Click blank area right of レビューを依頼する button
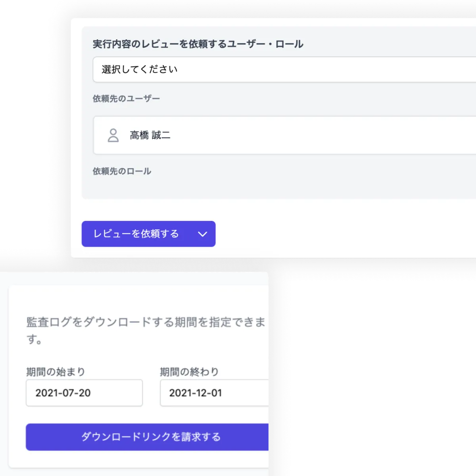The height and width of the screenshot is (476, 476). coord(337,234)
